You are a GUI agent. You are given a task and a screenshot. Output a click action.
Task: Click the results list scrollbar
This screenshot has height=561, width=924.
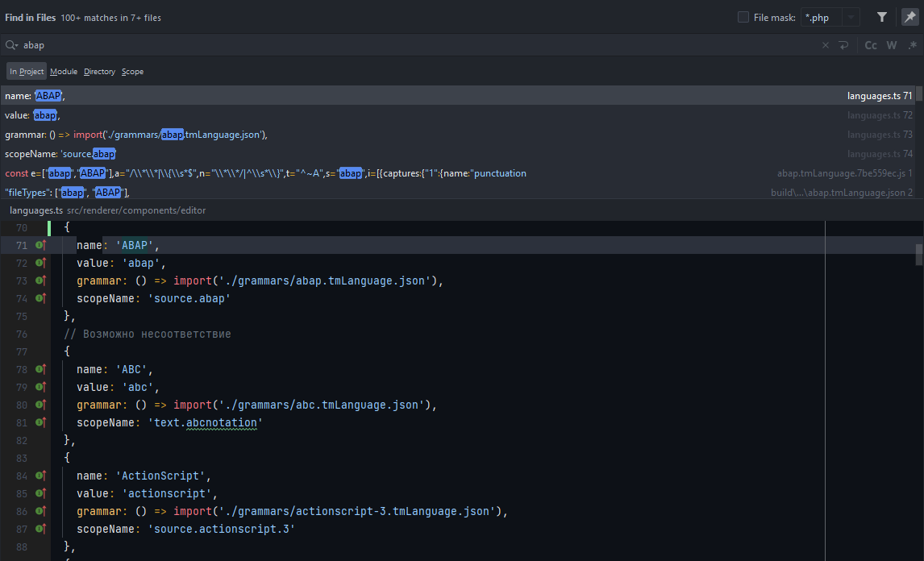pyautogui.click(x=919, y=93)
